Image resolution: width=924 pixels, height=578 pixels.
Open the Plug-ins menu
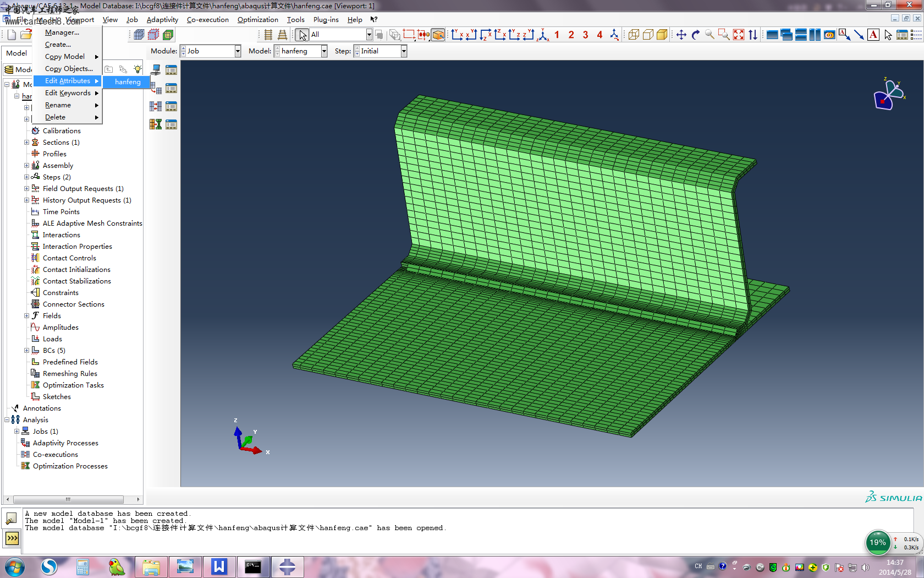click(326, 20)
